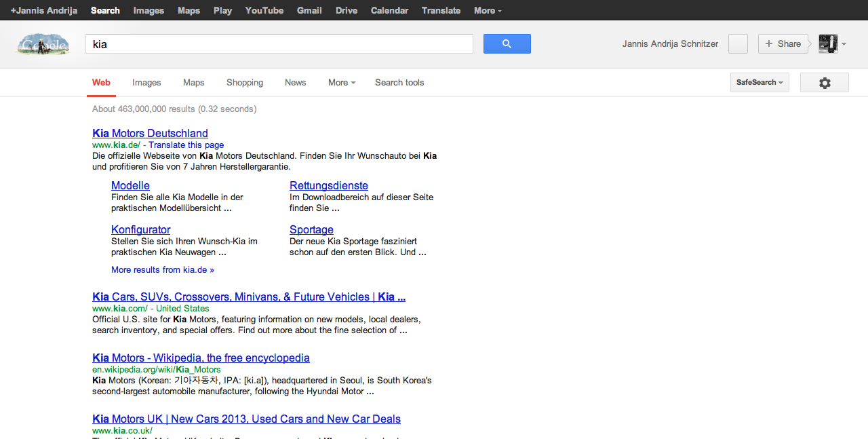
Task: Open the Kia Motors Wikipedia result
Action: [201, 358]
